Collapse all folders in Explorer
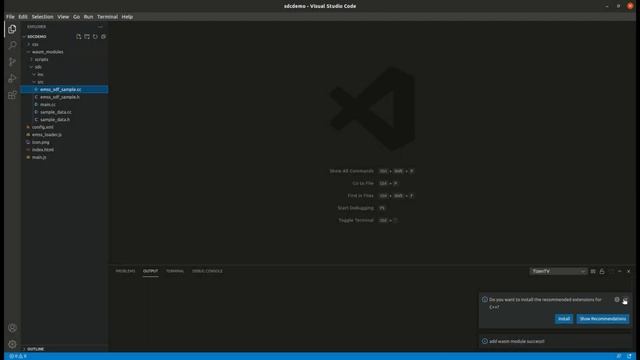640x360 pixels. [x=103, y=37]
